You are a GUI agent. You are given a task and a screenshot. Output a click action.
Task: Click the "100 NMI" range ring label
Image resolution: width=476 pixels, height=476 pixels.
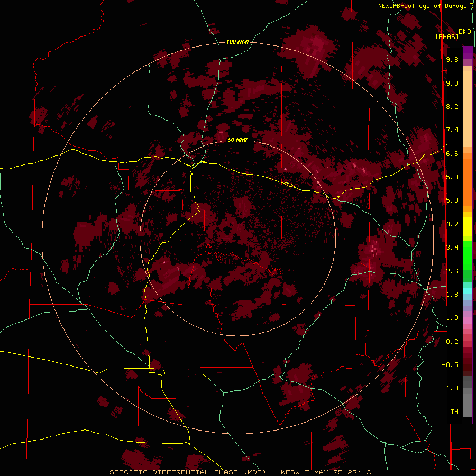pyautogui.click(x=237, y=42)
